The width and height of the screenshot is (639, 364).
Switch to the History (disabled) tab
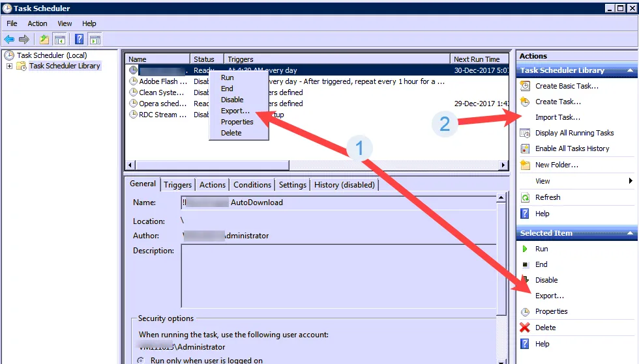[x=344, y=185]
